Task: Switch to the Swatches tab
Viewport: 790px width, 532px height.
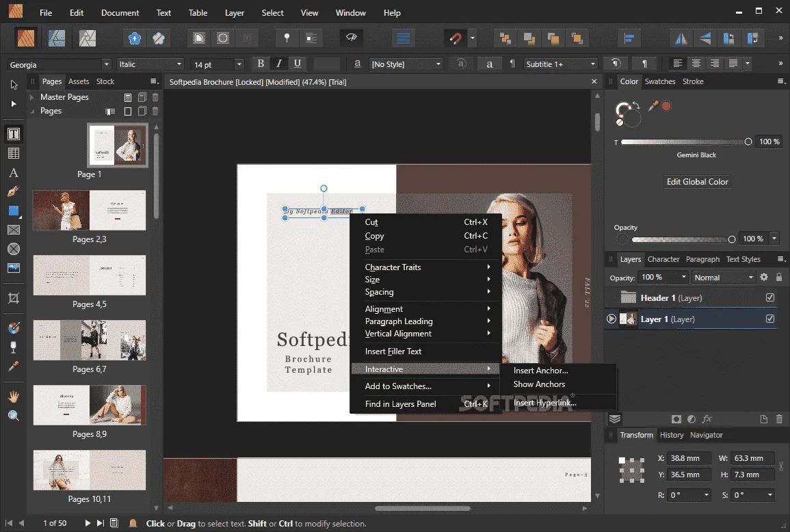Action: (659, 81)
